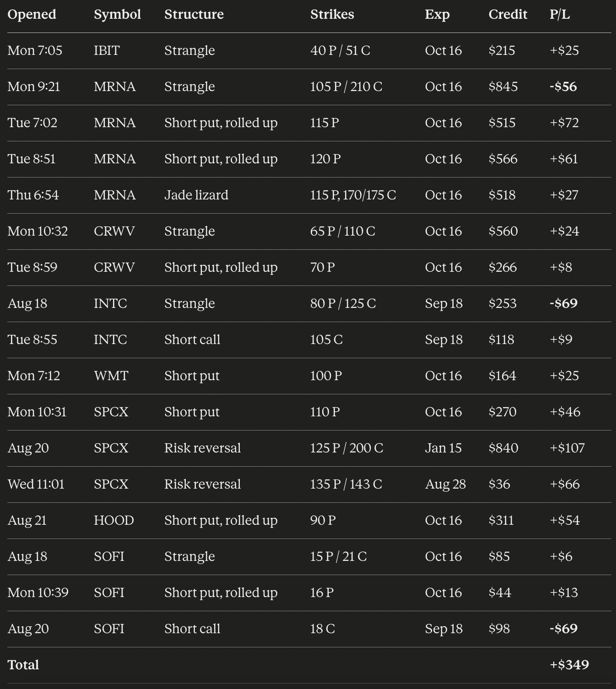The height and width of the screenshot is (689, 616).
Task: Click the IBIT symbol cell
Action: pos(107,50)
